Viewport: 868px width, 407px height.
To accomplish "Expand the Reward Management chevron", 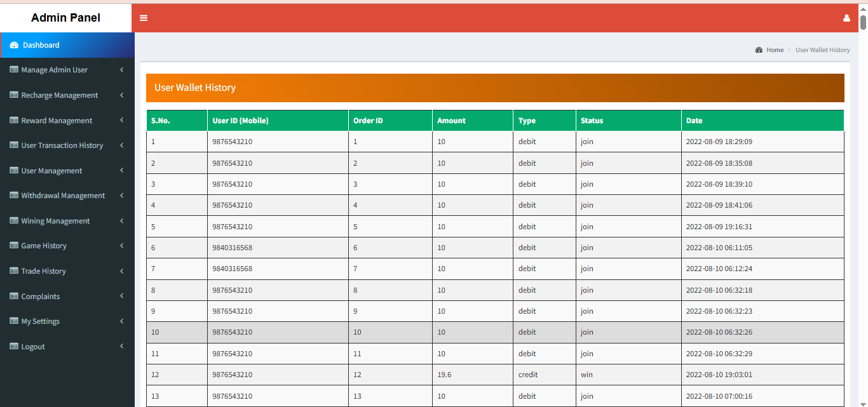I will (x=121, y=120).
